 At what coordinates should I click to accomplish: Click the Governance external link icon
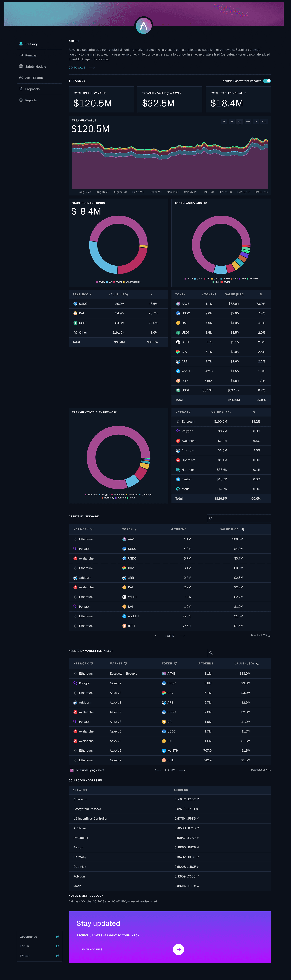tap(57, 937)
